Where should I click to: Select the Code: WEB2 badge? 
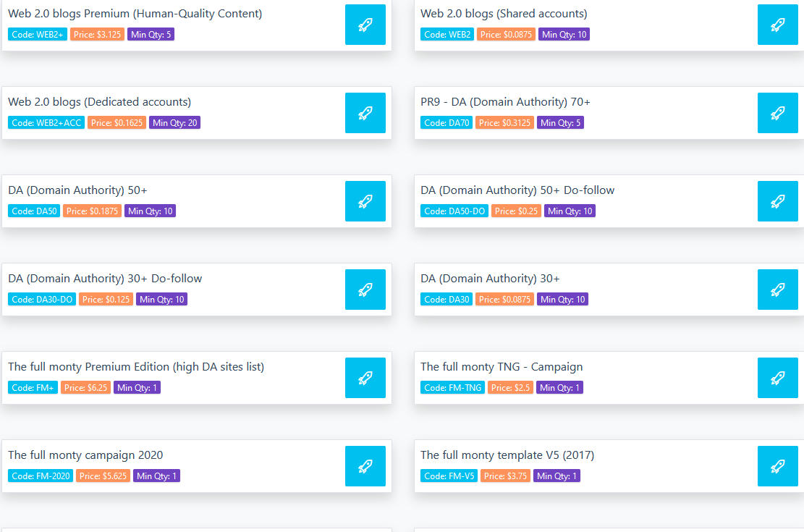pyautogui.click(x=447, y=34)
